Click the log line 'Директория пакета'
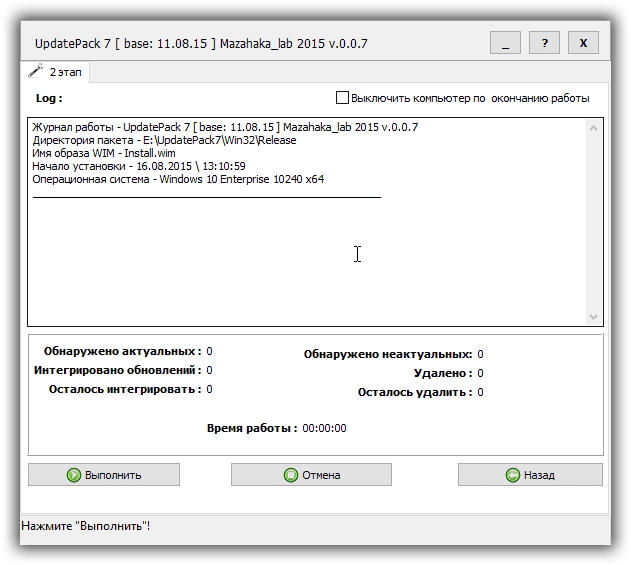Screen dimensions: 631x565 click(164, 140)
